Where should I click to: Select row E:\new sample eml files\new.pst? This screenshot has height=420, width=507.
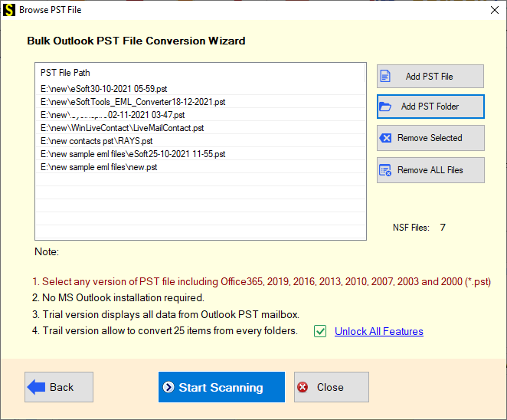201,167
